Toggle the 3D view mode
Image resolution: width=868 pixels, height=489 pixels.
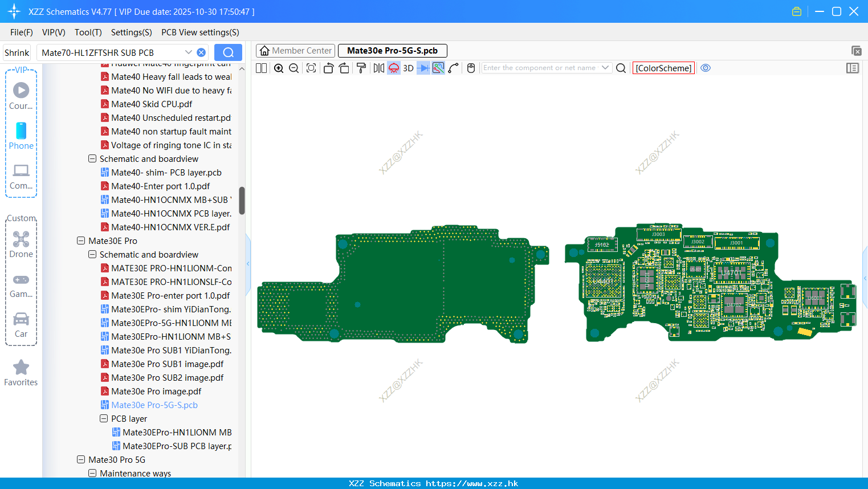point(408,68)
